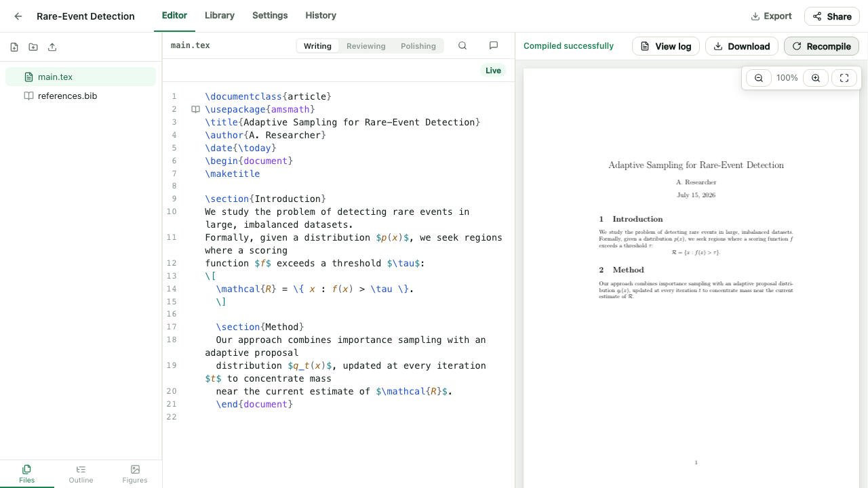Zoom out the PDF preview
Screen dimensions: 868x488
[759, 78]
